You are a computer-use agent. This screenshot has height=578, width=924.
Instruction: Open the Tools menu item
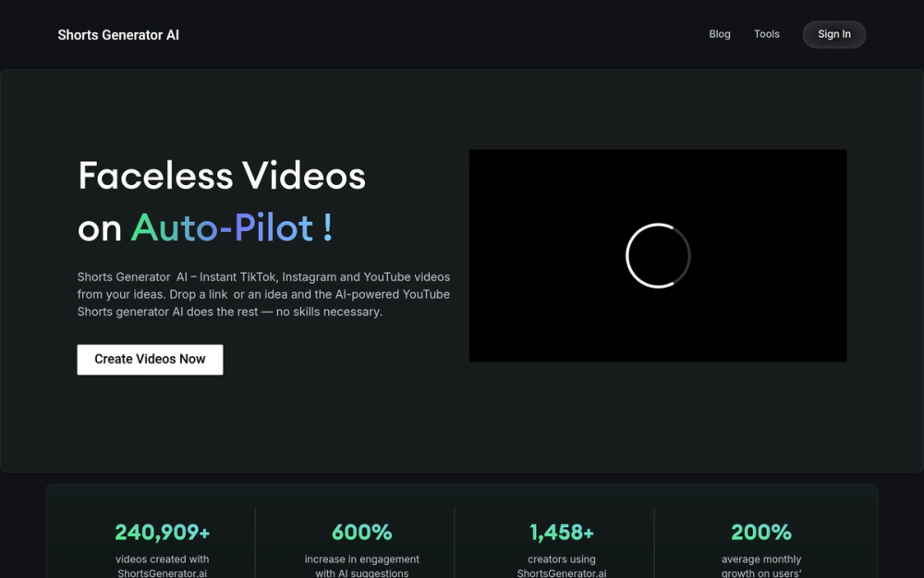(x=766, y=34)
